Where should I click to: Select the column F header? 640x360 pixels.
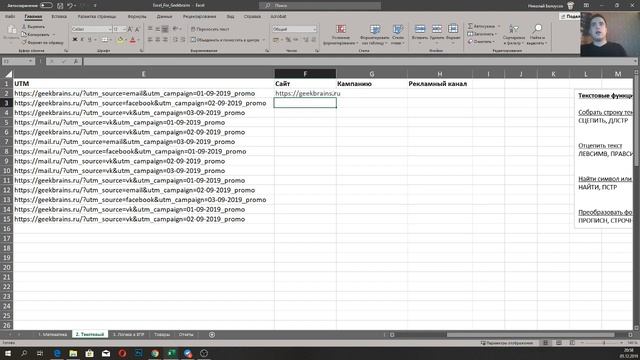305,74
